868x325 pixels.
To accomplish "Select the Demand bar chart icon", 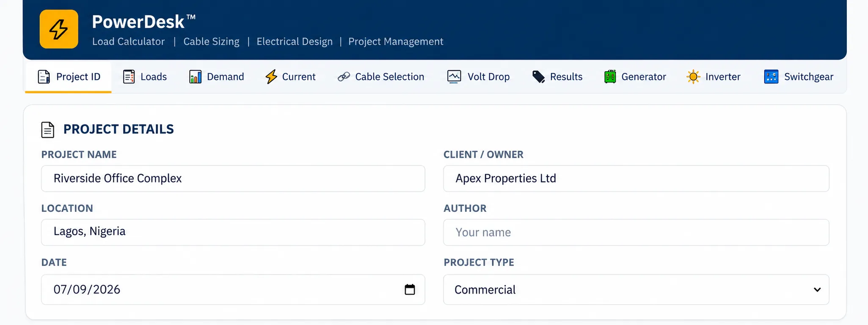I will coord(195,77).
